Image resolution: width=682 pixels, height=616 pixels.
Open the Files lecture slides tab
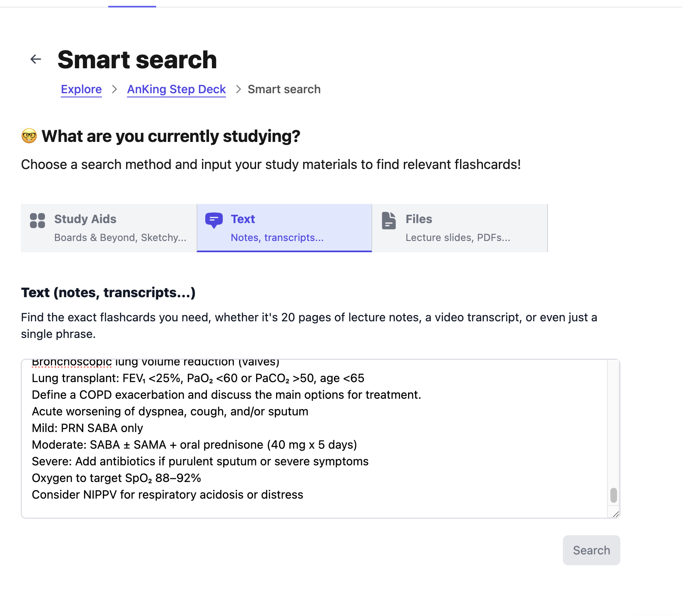[x=460, y=228]
